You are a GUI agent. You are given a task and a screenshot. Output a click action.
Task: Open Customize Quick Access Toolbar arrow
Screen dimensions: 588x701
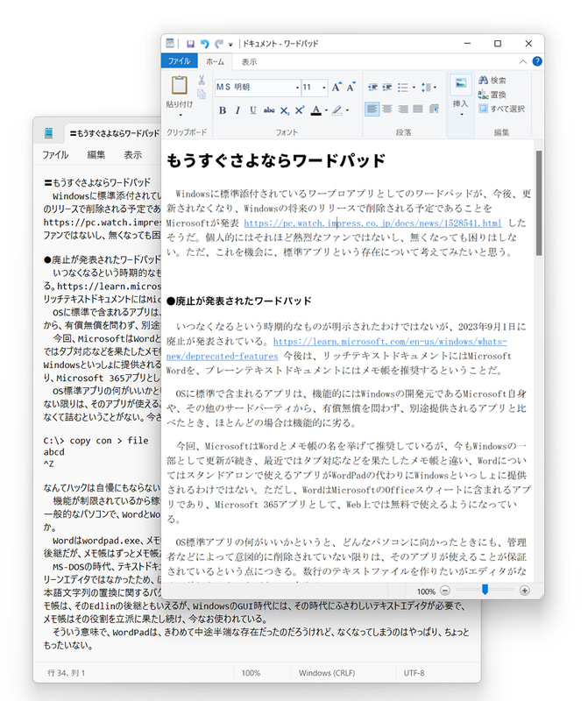pyautogui.click(x=230, y=45)
